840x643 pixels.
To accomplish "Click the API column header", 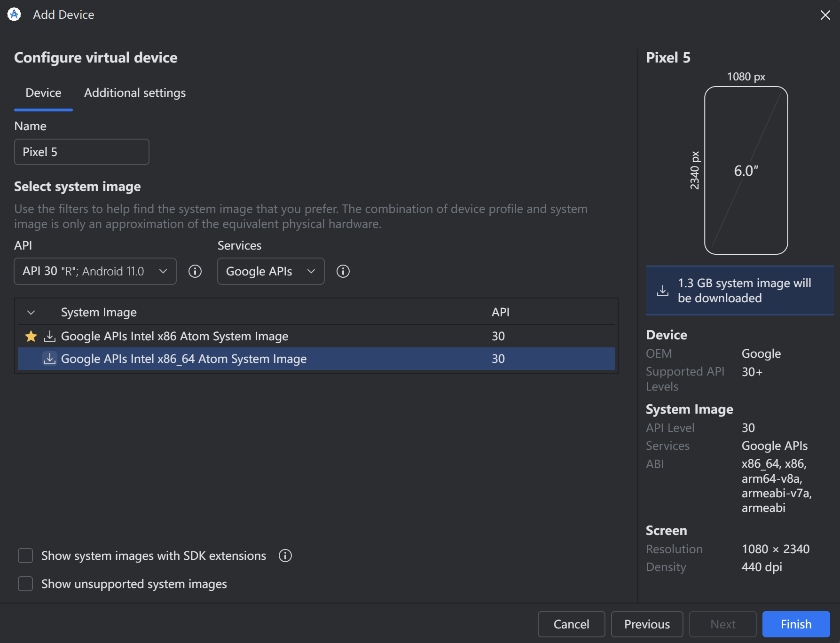I will [501, 313].
